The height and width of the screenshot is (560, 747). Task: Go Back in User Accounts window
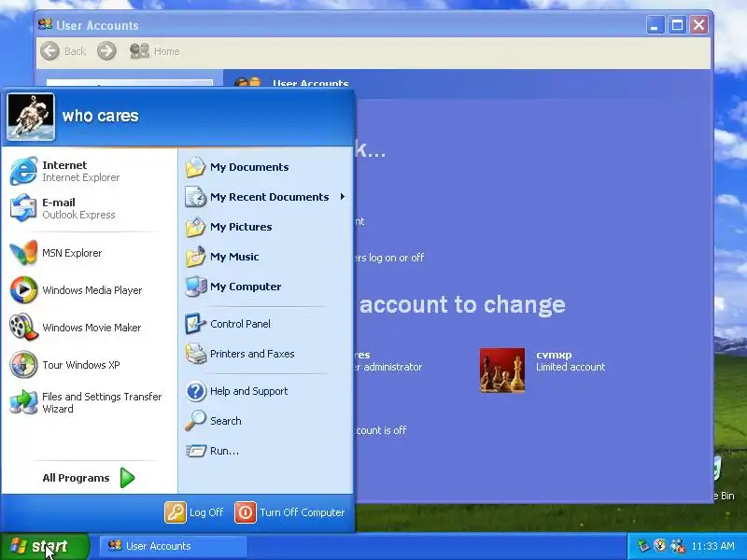tap(63, 51)
